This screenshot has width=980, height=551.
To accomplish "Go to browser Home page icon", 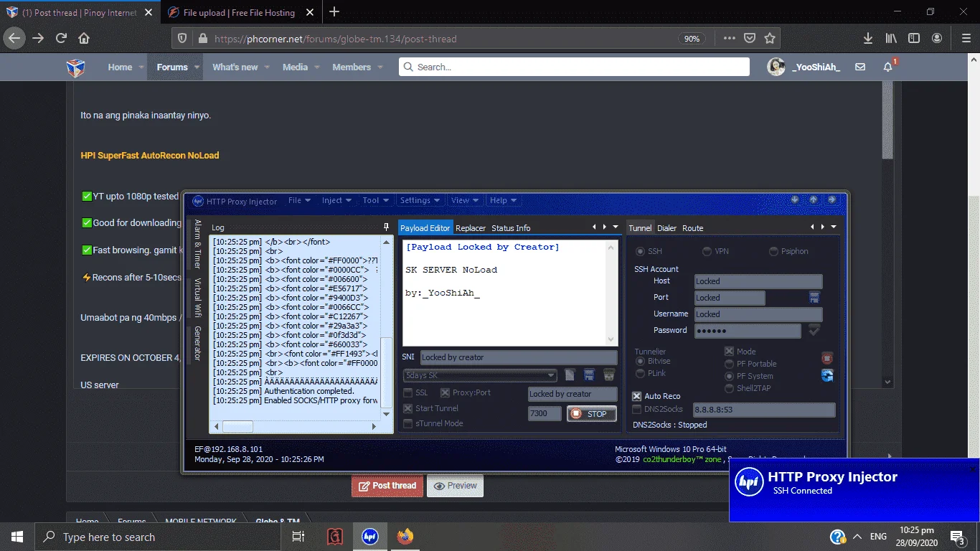I will pos(84,39).
